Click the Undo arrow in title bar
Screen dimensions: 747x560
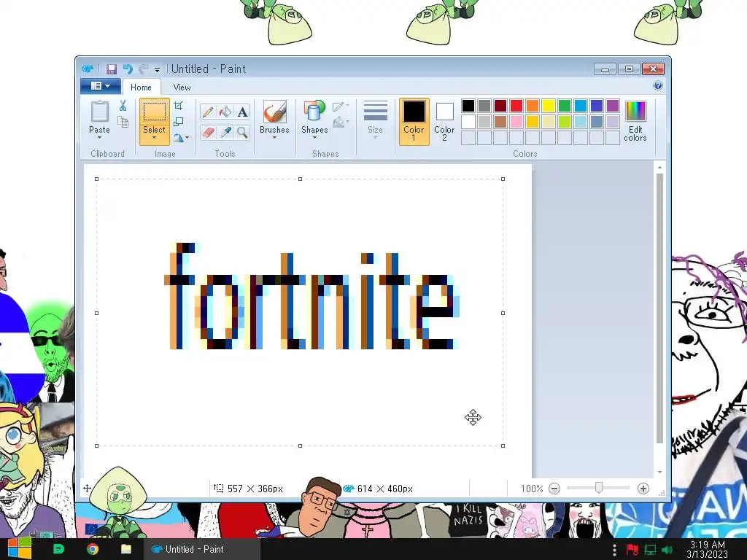127,69
